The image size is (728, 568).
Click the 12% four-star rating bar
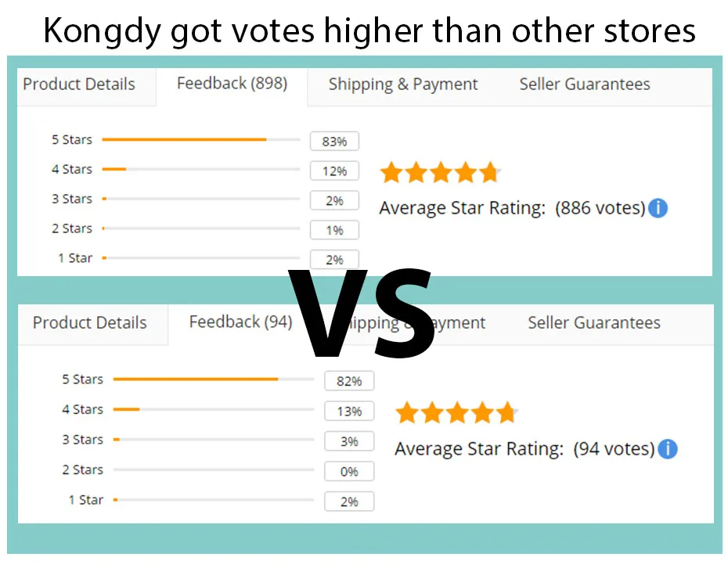(200, 169)
